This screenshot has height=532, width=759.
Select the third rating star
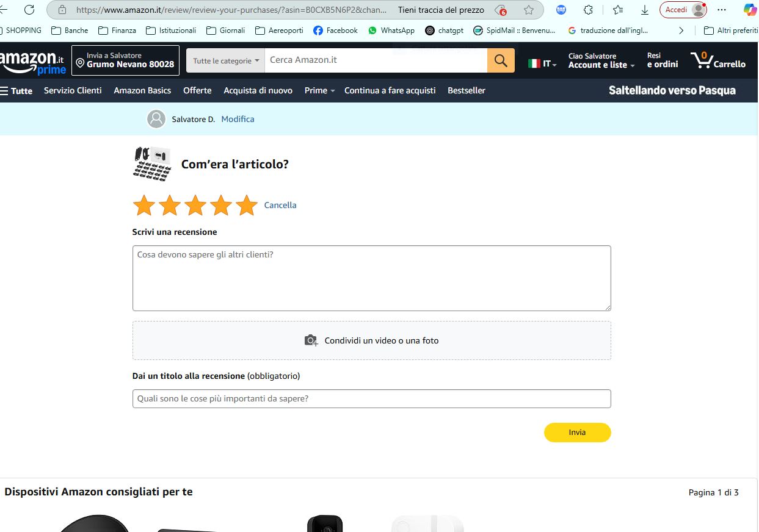195,206
